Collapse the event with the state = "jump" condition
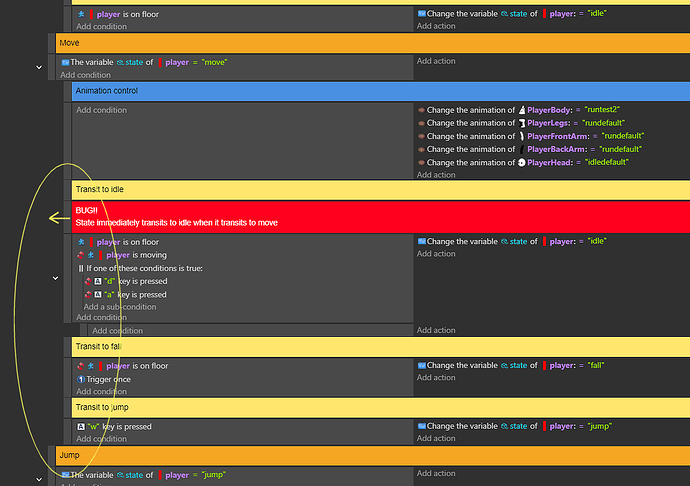690x486 pixels. [39, 479]
